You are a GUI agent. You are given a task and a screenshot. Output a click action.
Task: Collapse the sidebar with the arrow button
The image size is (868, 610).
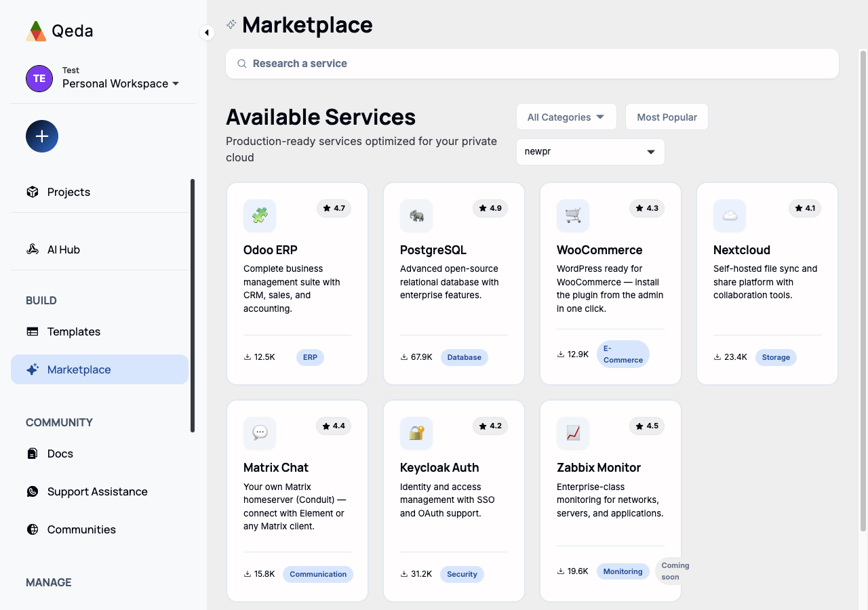click(x=207, y=33)
